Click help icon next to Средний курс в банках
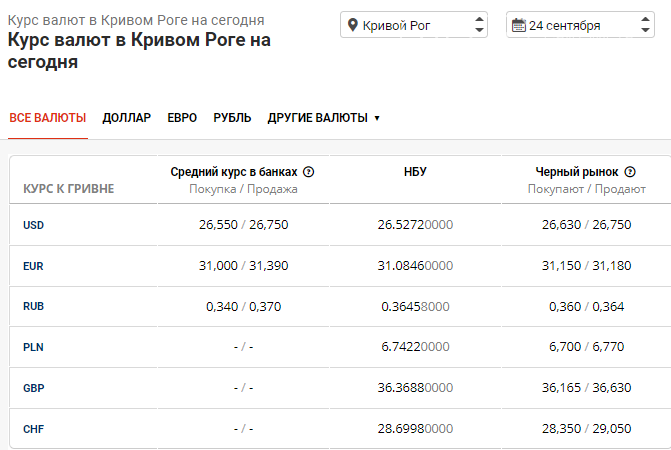This screenshot has height=450, width=671. pos(308,172)
